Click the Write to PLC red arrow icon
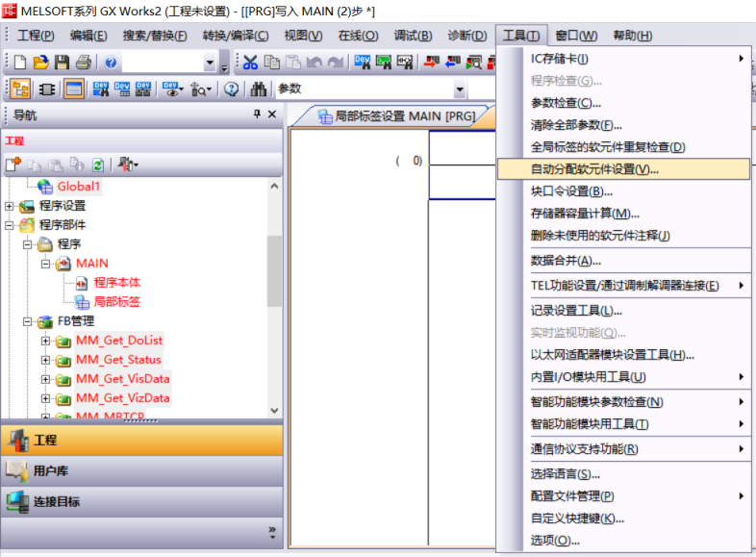This screenshot has height=557, width=756. [432, 63]
